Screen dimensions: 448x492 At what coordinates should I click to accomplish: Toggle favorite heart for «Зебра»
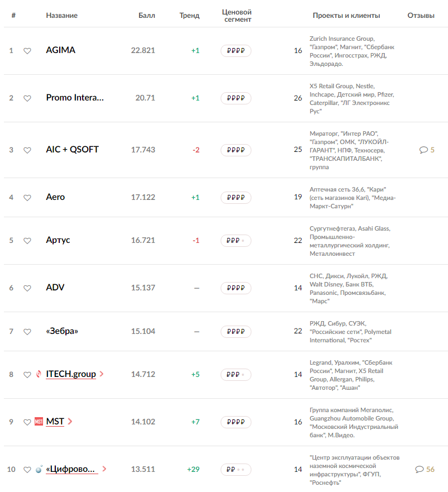click(27, 332)
